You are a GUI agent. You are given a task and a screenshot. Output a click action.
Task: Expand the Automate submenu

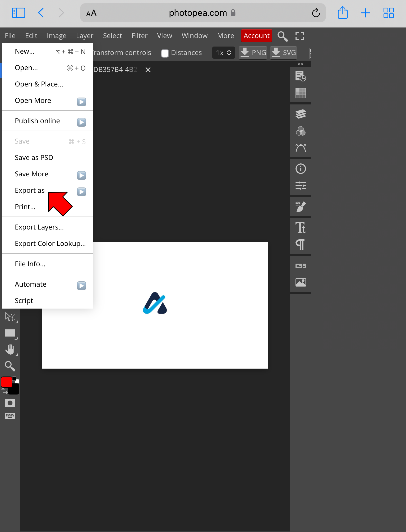[81, 286]
